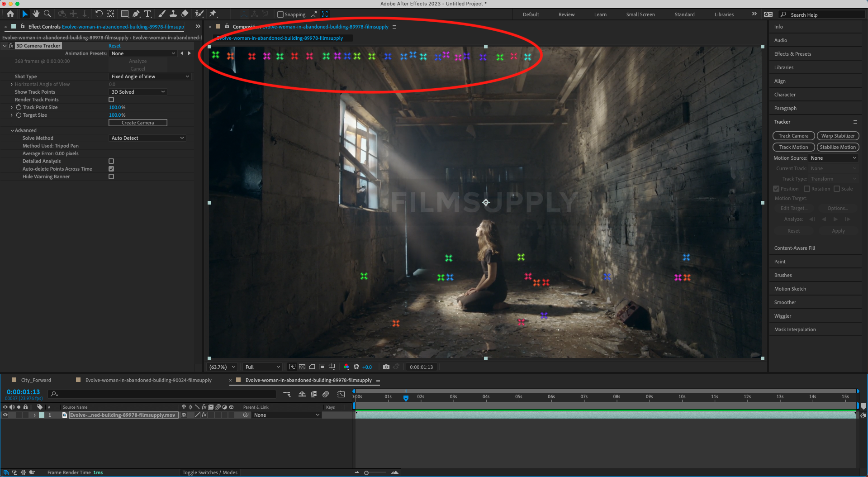Screen dimensions: 868x477
Task: Select the Hand tool
Action: [x=36, y=14]
